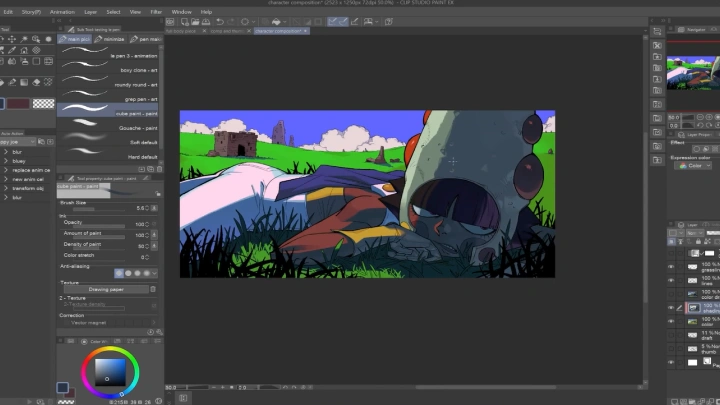Open the Filter menu
The image size is (720, 405).
(x=156, y=12)
